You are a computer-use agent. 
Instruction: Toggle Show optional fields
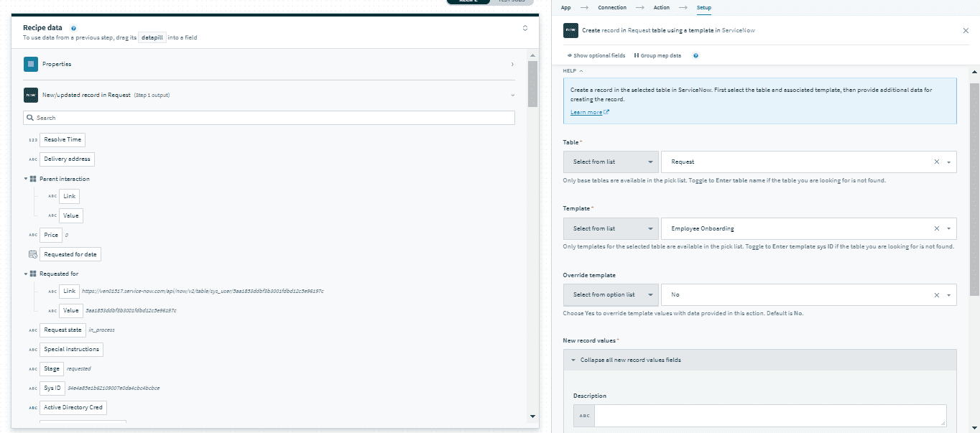(x=596, y=55)
